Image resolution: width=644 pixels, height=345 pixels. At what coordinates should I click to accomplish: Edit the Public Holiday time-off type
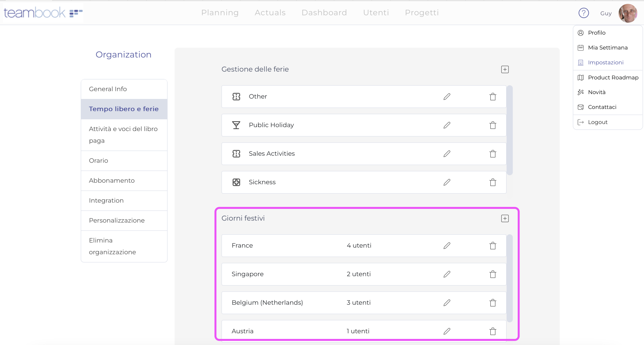(447, 125)
